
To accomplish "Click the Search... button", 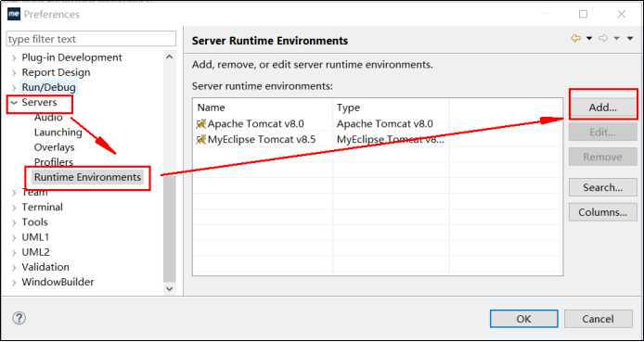I will pyautogui.click(x=602, y=187).
